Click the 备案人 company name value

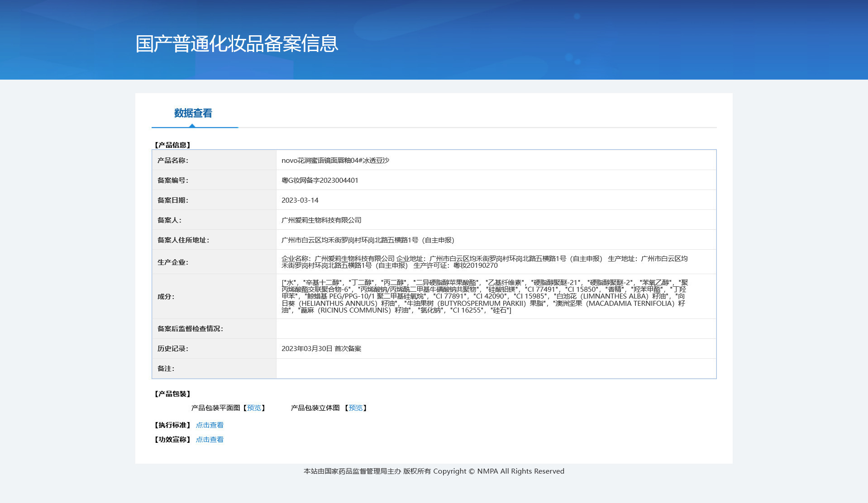point(321,220)
